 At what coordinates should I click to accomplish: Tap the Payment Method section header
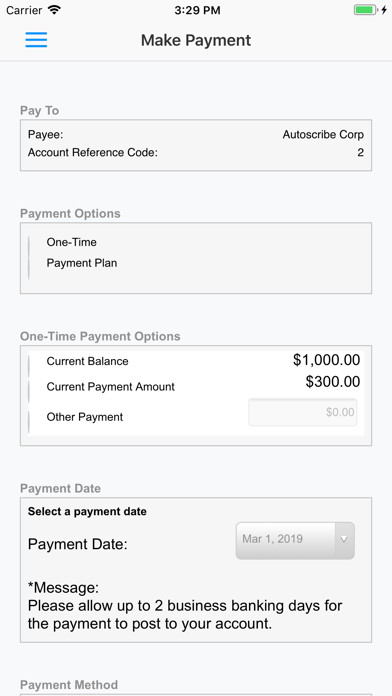[x=69, y=685]
